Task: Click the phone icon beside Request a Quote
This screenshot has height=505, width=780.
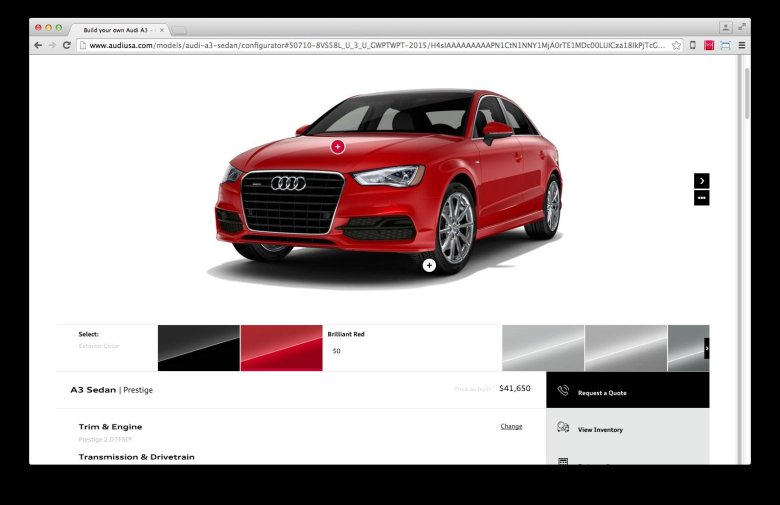Action: (563, 391)
